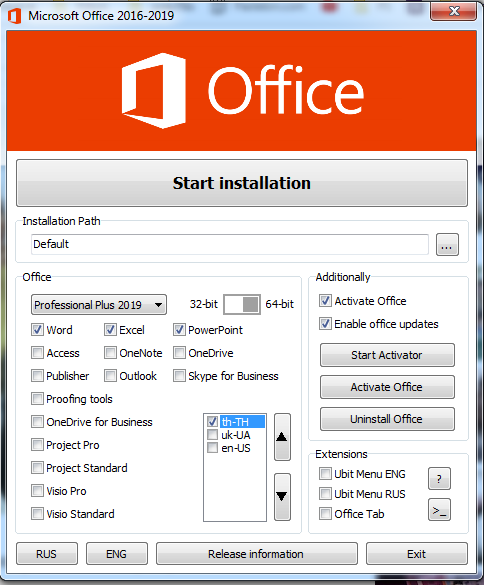Enable the Access checkbox

point(37,353)
